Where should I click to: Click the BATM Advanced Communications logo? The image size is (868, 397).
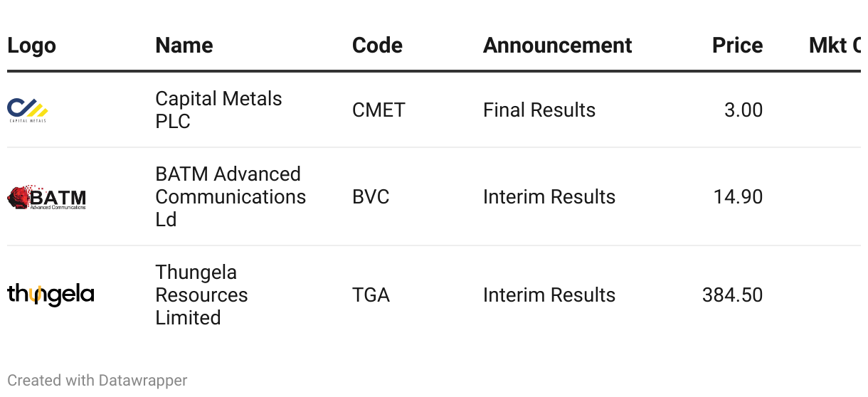point(46,197)
